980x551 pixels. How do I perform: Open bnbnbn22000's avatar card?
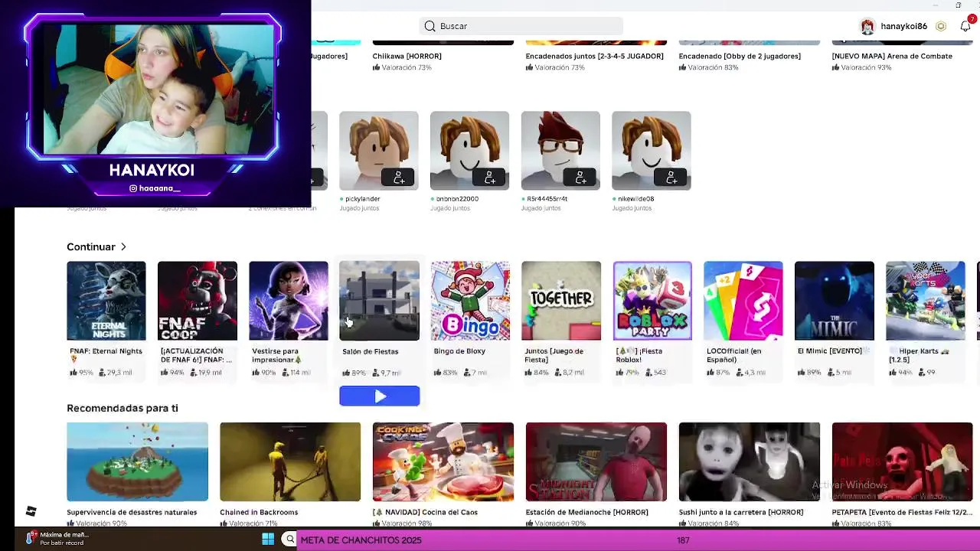pos(469,151)
